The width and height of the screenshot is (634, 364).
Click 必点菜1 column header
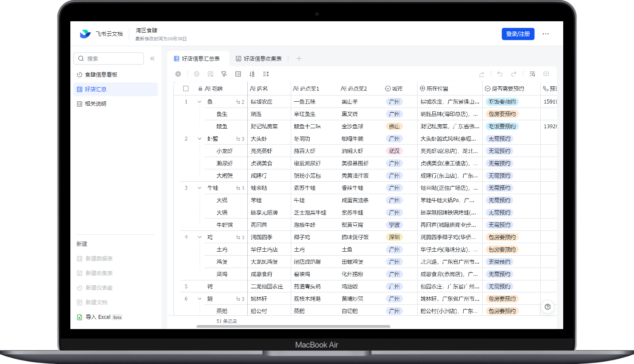[314, 89]
